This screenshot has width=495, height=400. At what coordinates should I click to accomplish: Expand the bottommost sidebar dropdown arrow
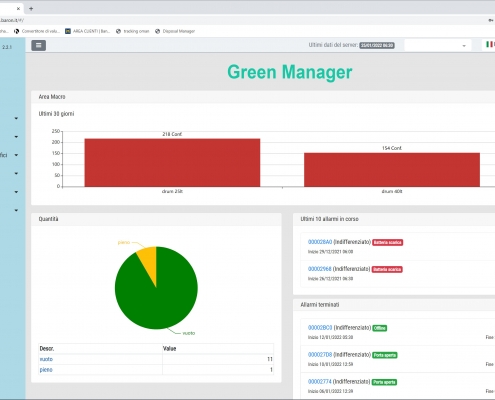16,210
